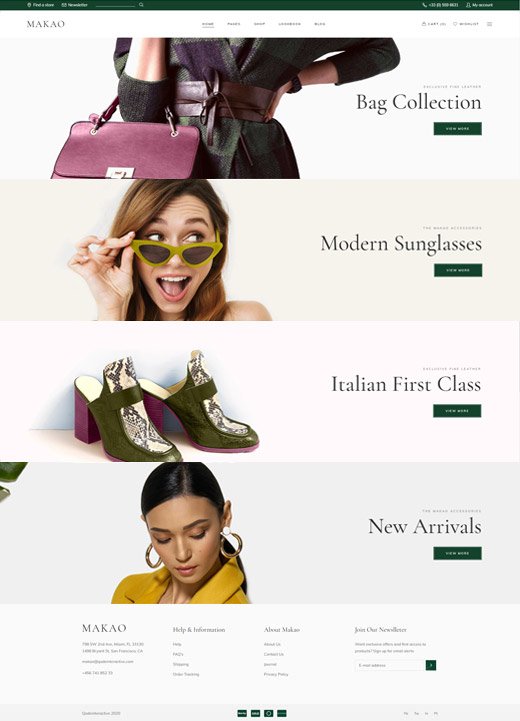This screenshot has width=520, height=721.
Task: Submit newsletter with the green arrow button
Action: tap(431, 665)
